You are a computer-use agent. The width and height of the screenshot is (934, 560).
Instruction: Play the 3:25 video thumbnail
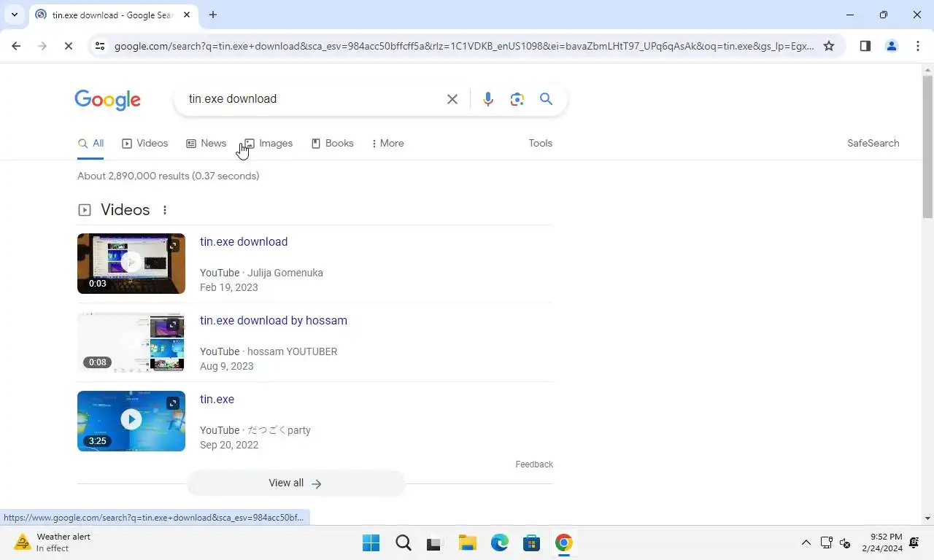point(131,421)
